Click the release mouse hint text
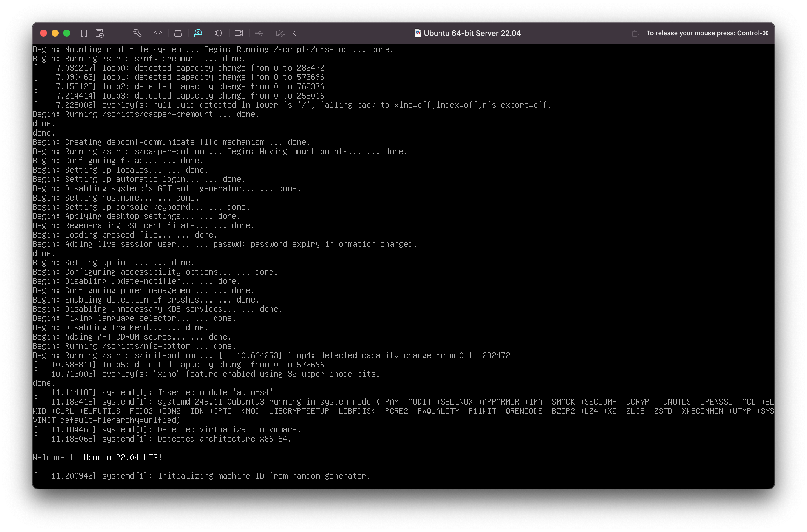The height and width of the screenshot is (532, 807). point(707,33)
